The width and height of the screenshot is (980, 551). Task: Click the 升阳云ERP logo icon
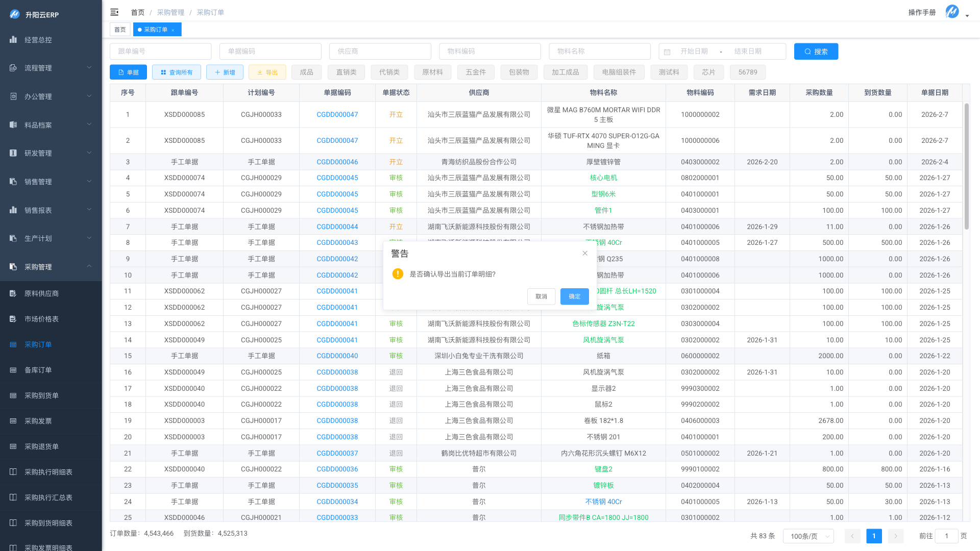click(15, 14)
